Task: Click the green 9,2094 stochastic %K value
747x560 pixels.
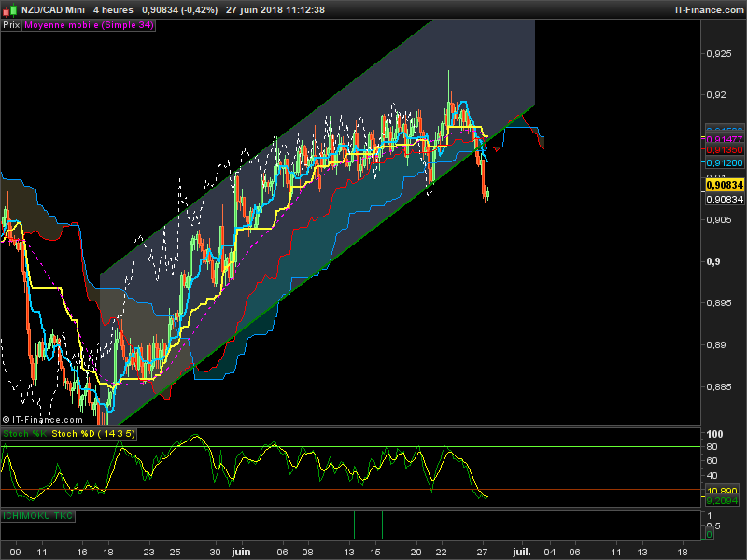Action: (722, 500)
